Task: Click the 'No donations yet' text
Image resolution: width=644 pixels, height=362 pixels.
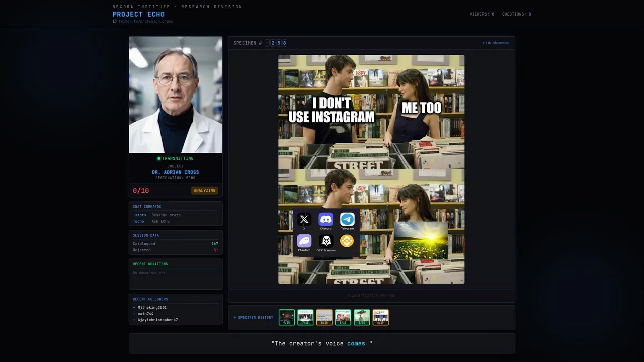Action: 149,273
